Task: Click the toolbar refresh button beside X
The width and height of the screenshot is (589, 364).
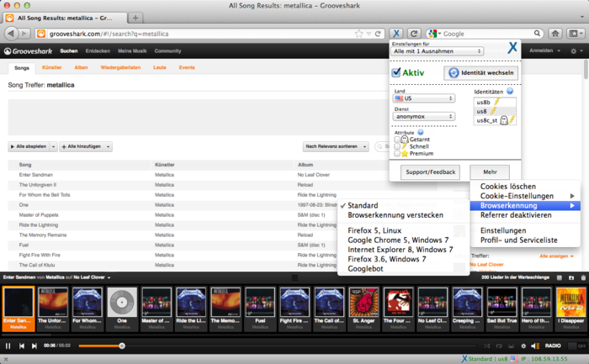Action: coord(414,34)
